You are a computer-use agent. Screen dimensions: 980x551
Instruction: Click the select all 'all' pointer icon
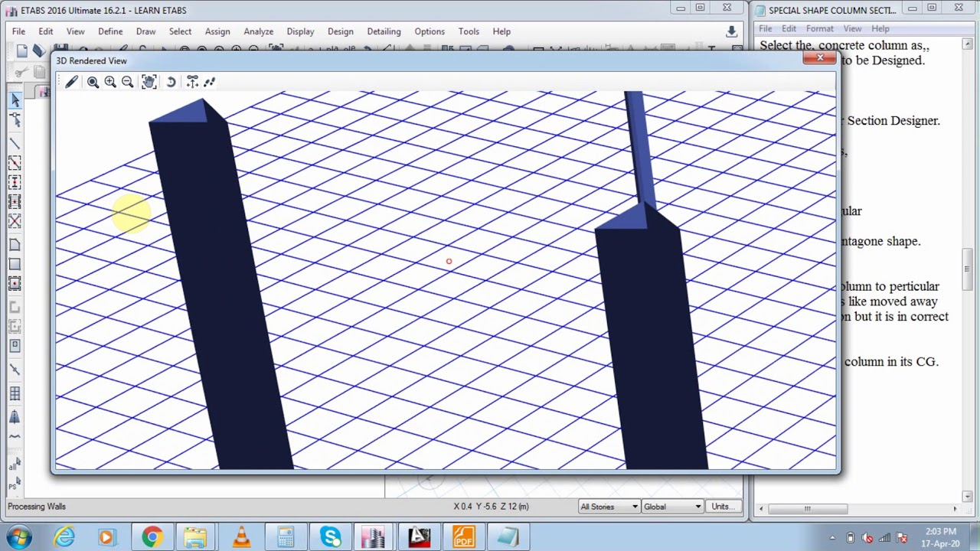coord(13,464)
